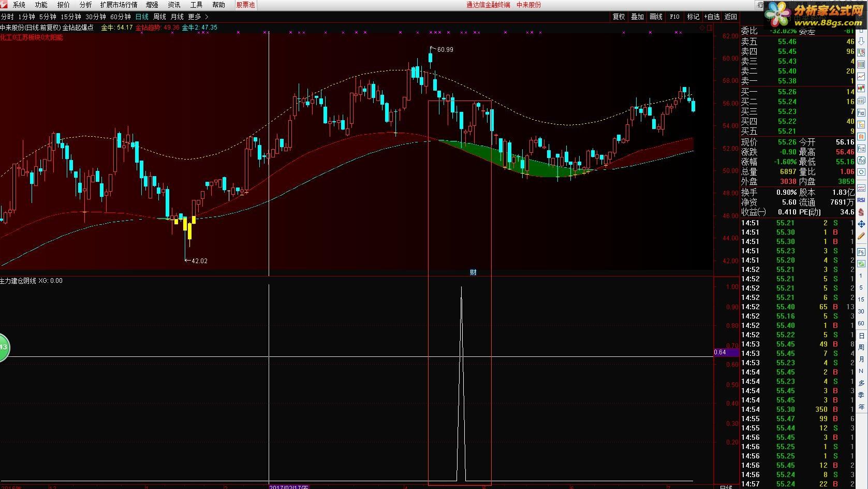868x489 pixels.
Task: Select 日 daily period in right sidebar
Action: tap(861, 336)
